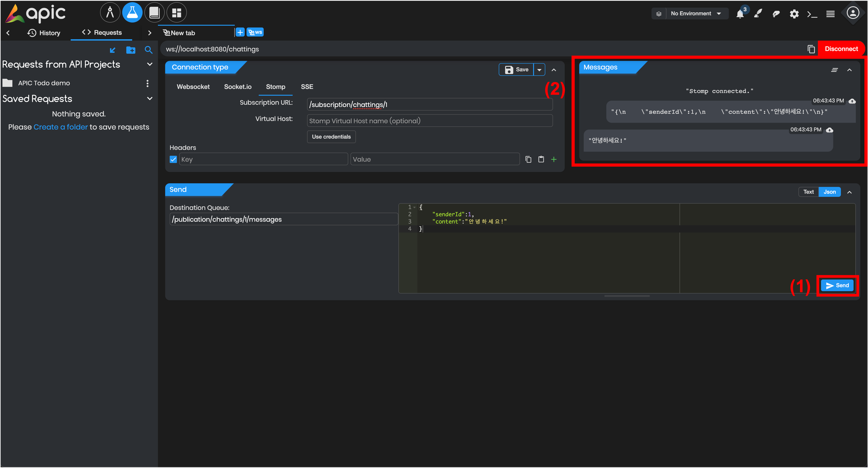Open the Designer compass icon
This screenshot has width=868, height=468.
click(x=110, y=13)
